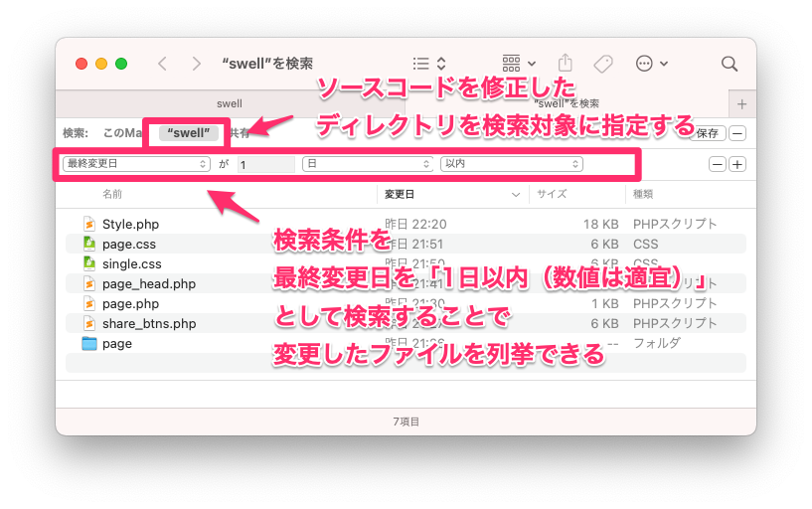The height and width of the screenshot is (509, 812).
Task: Select the "swell" search scope
Action: (188, 133)
